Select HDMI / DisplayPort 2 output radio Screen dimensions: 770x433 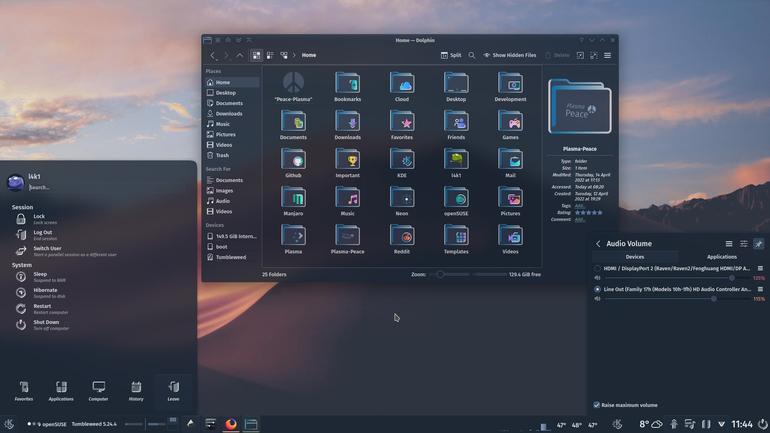pos(597,269)
